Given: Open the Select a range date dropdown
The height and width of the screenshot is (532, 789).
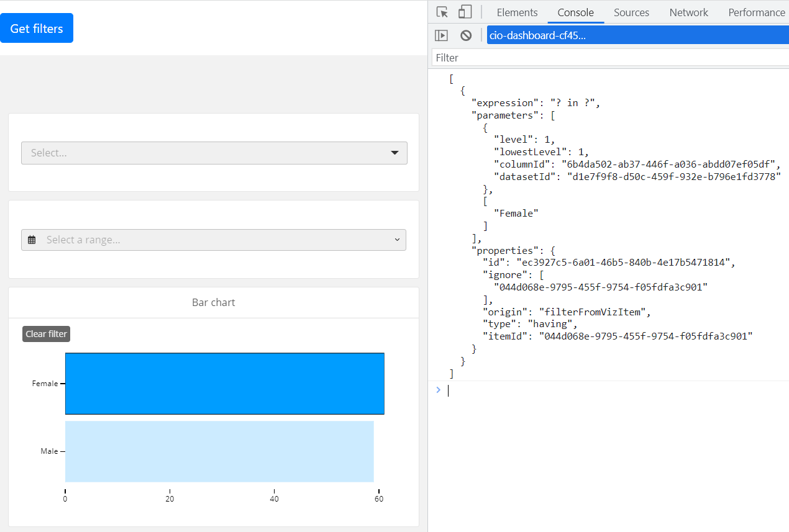Looking at the screenshot, I should (x=214, y=240).
